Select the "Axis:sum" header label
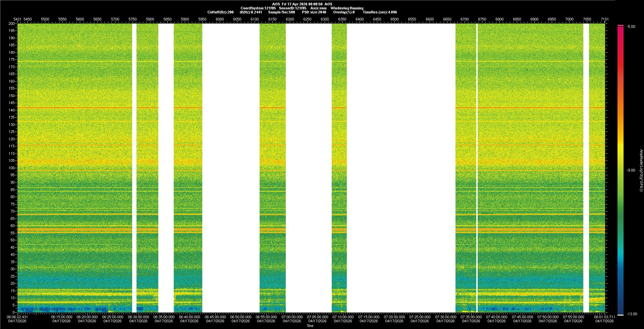Image resolution: width=644 pixels, height=329 pixels. 318,8
